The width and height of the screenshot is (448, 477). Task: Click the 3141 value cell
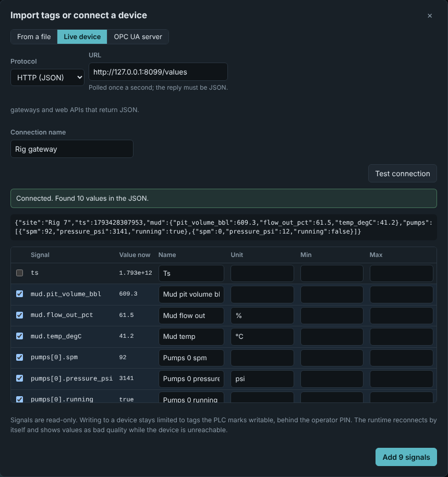click(126, 378)
